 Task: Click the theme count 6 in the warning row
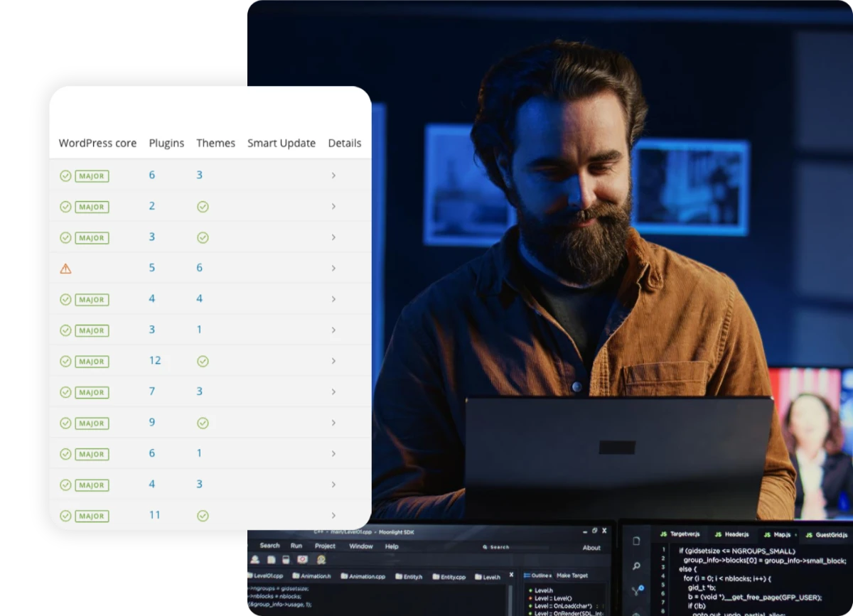click(200, 268)
